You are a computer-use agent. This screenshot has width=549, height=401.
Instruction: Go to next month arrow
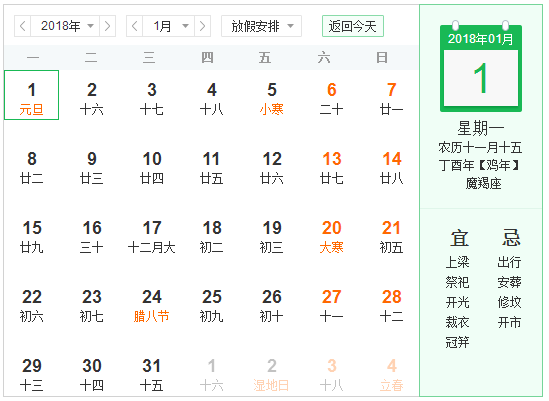pyautogui.click(x=202, y=26)
